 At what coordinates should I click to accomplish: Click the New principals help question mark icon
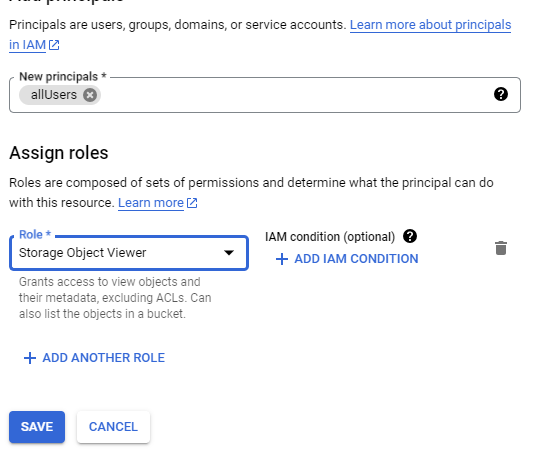click(501, 94)
